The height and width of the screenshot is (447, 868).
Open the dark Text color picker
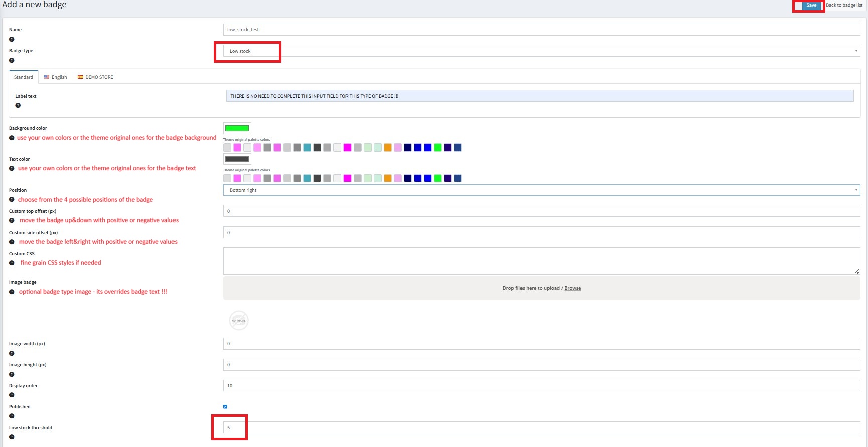[x=237, y=159]
